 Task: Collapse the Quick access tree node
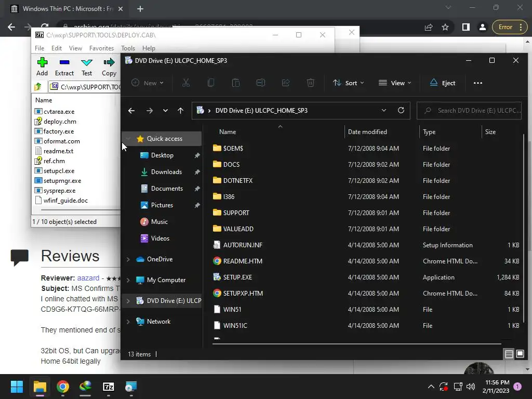(128, 138)
